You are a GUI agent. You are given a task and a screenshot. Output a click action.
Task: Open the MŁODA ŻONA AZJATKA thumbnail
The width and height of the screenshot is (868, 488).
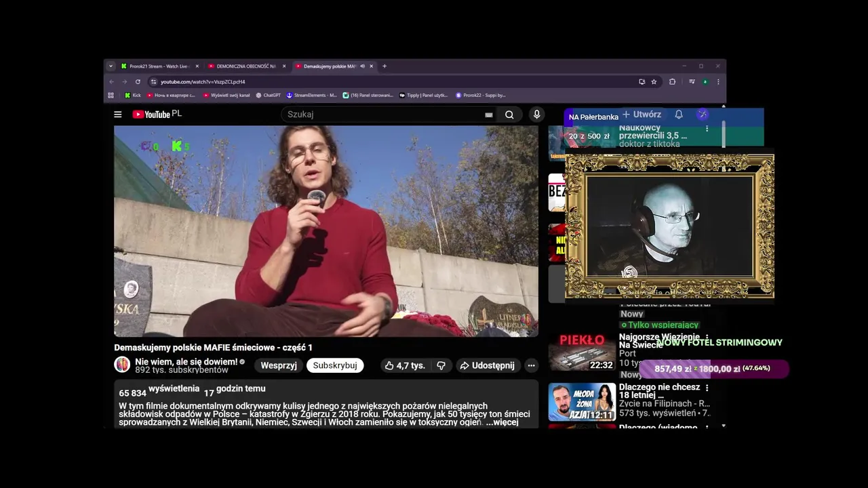pyautogui.click(x=582, y=402)
